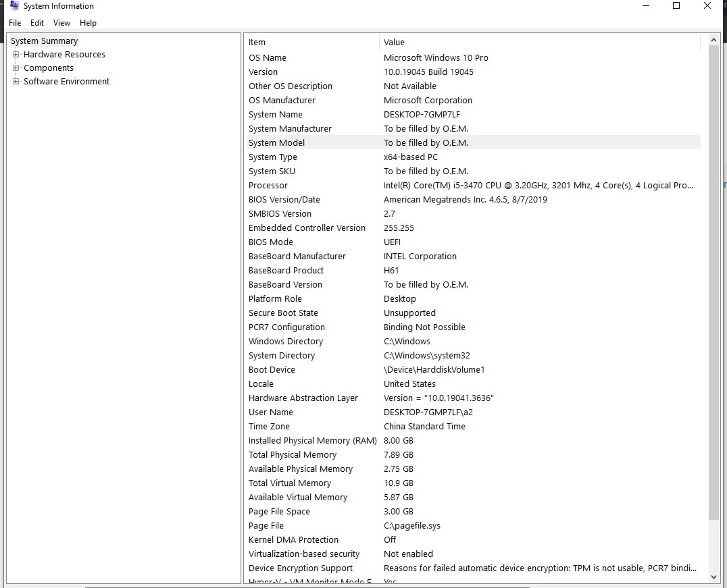Select the System SKU row
727x588 pixels.
tap(472, 171)
